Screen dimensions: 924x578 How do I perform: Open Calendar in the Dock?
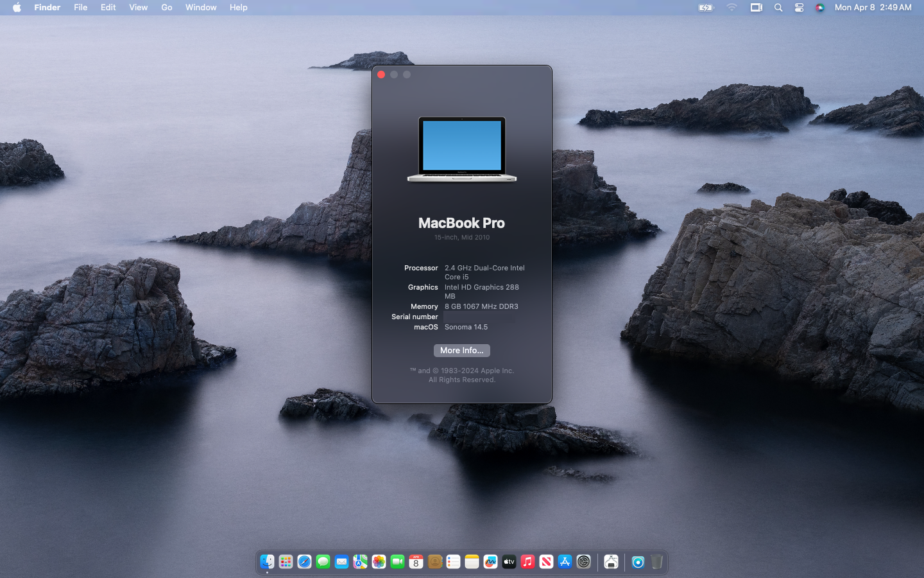click(416, 562)
